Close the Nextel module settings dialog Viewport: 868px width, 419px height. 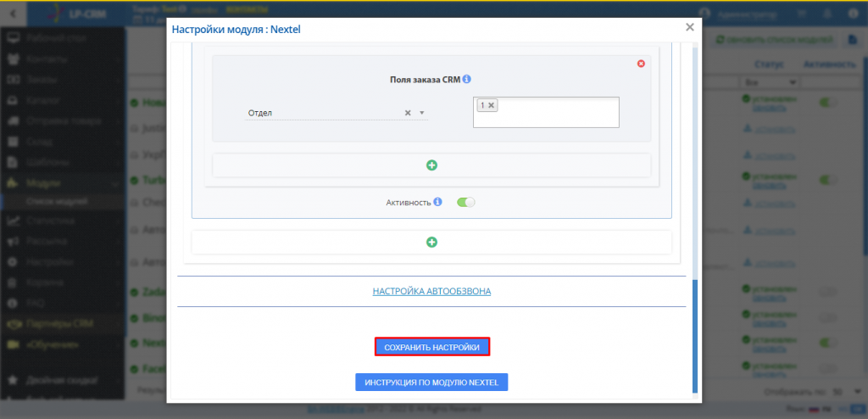(x=690, y=27)
